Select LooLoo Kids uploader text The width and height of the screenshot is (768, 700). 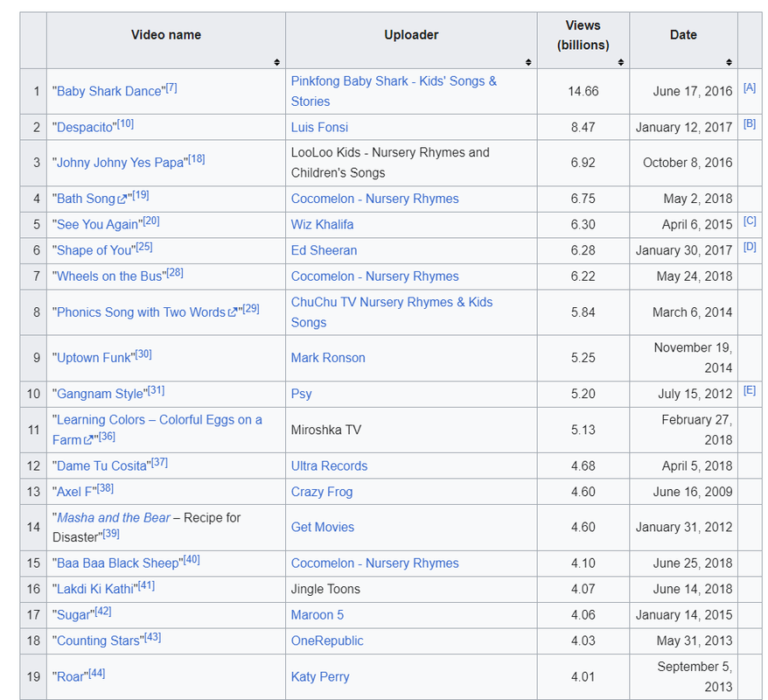(x=390, y=163)
